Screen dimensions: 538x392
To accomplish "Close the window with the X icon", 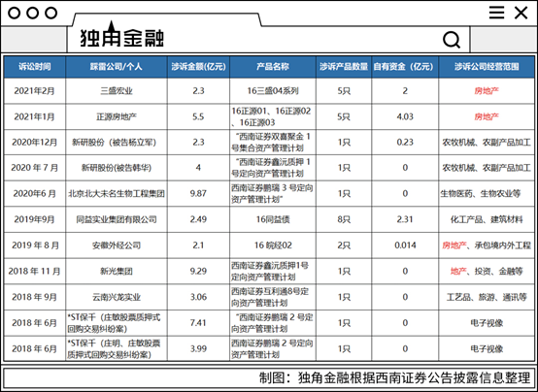I will point(521,13).
